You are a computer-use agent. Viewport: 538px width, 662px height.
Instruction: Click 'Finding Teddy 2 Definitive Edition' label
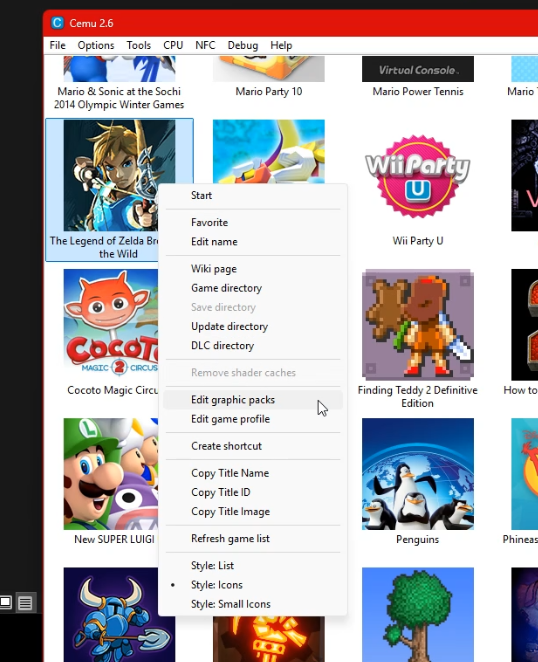tap(418, 396)
